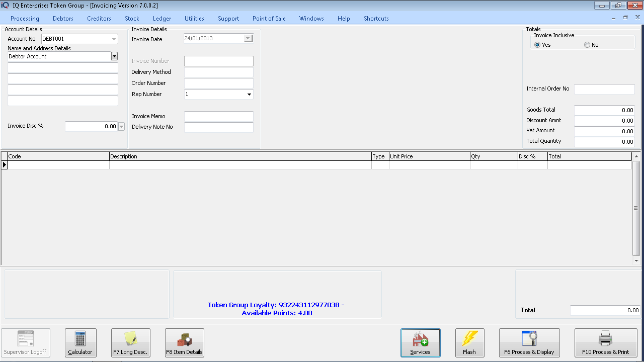Image resolution: width=644 pixels, height=362 pixels.
Task: Open the Ledger menu
Action: point(162,19)
